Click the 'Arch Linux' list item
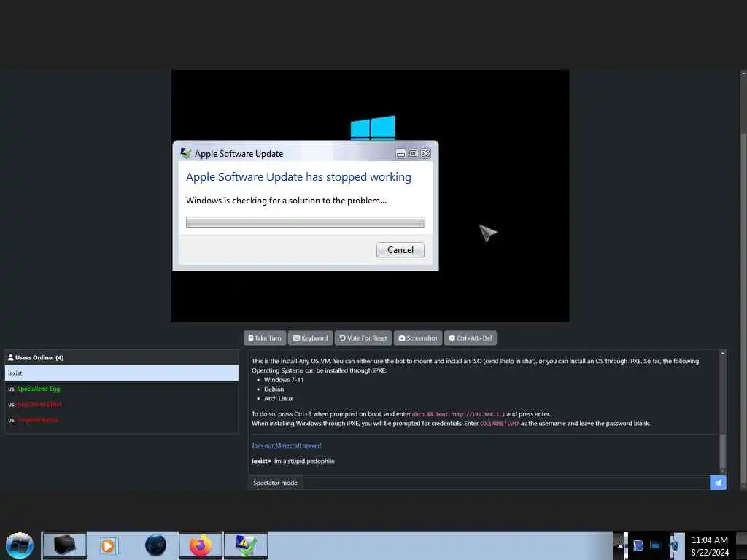 click(x=279, y=399)
